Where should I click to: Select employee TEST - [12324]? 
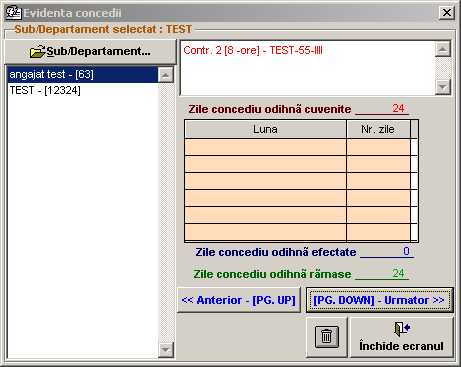(83, 90)
